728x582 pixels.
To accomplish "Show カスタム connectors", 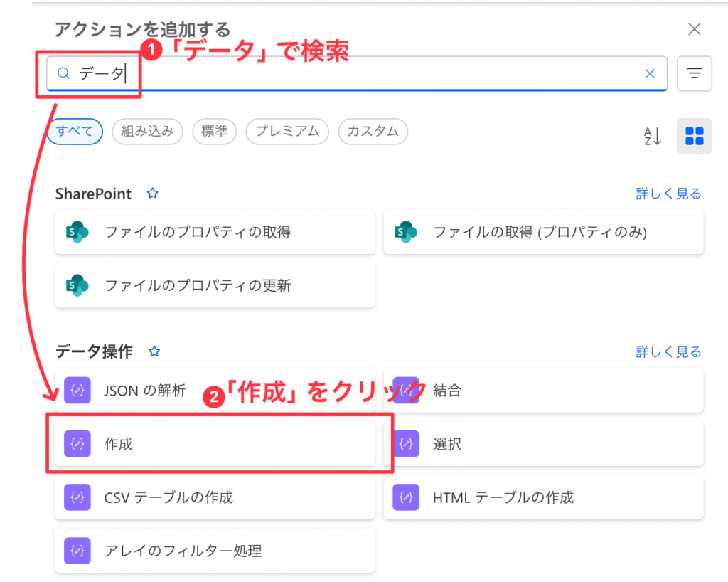I will click(373, 131).
